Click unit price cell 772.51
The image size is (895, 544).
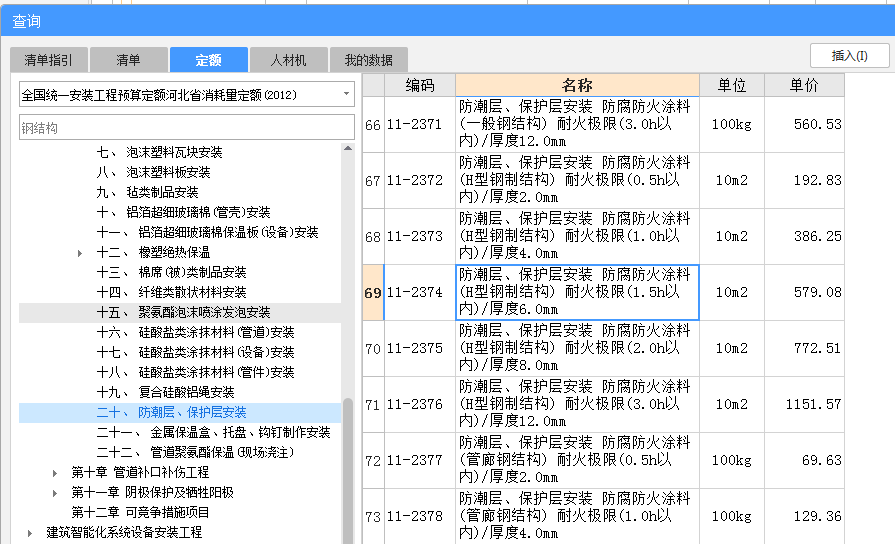(804, 348)
